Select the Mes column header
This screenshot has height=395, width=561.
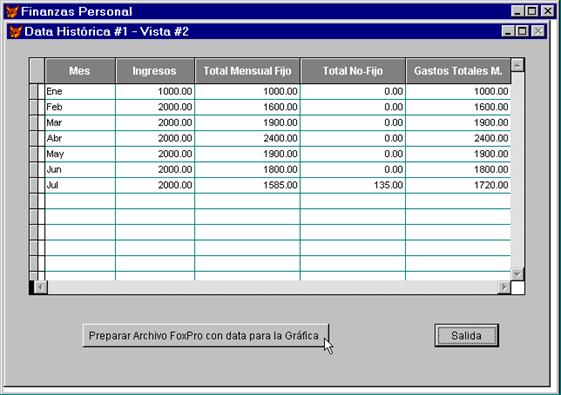point(80,71)
